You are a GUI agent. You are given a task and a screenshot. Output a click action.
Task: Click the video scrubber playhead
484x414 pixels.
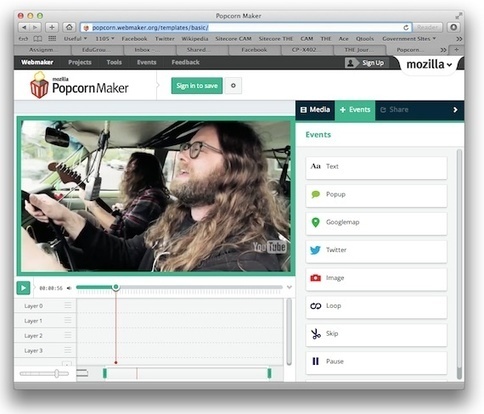[116, 287]
